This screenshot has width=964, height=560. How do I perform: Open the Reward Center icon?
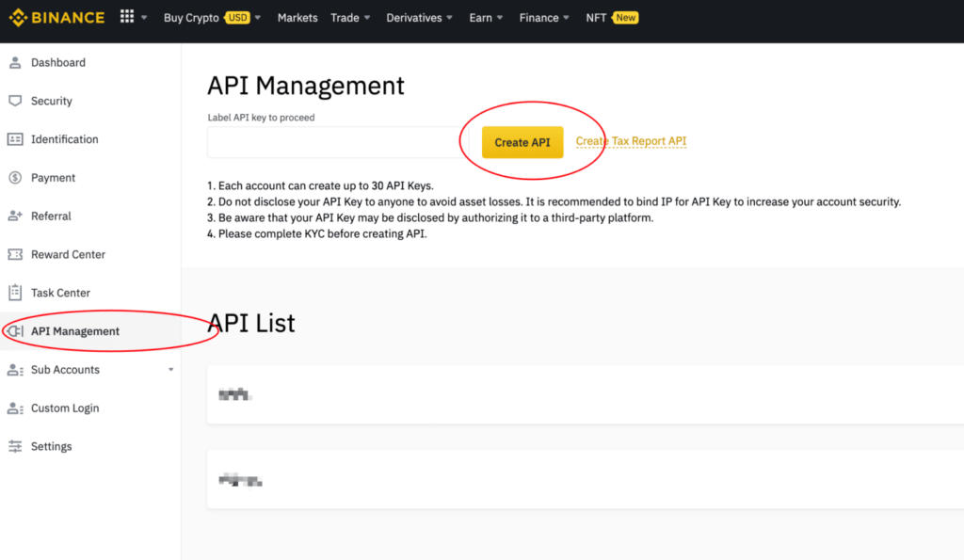14,254
